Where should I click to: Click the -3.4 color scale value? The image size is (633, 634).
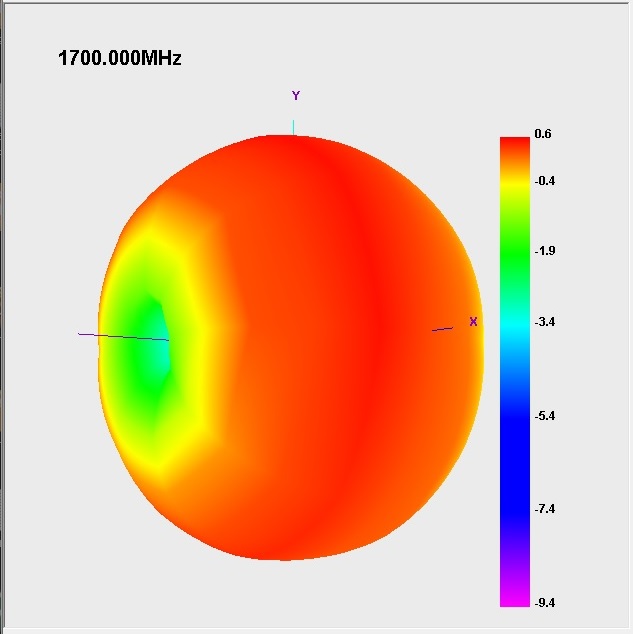pyautogui.click(x=544, y=322)
